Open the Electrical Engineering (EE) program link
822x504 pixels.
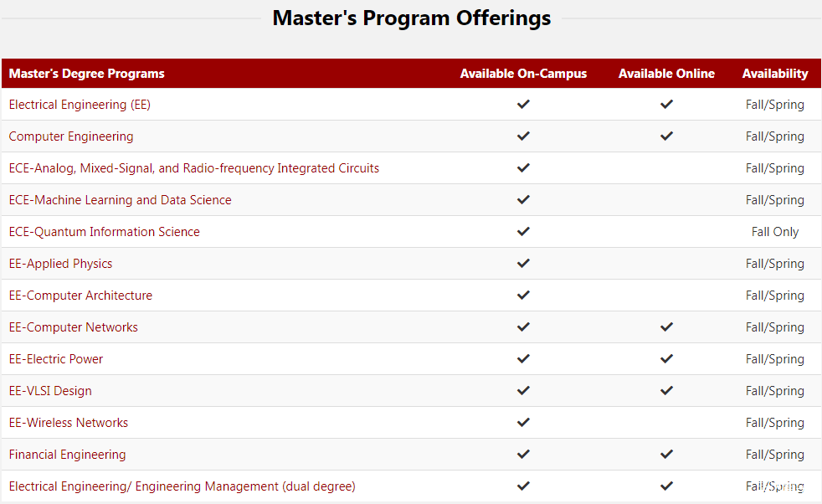tap(80, 105)
